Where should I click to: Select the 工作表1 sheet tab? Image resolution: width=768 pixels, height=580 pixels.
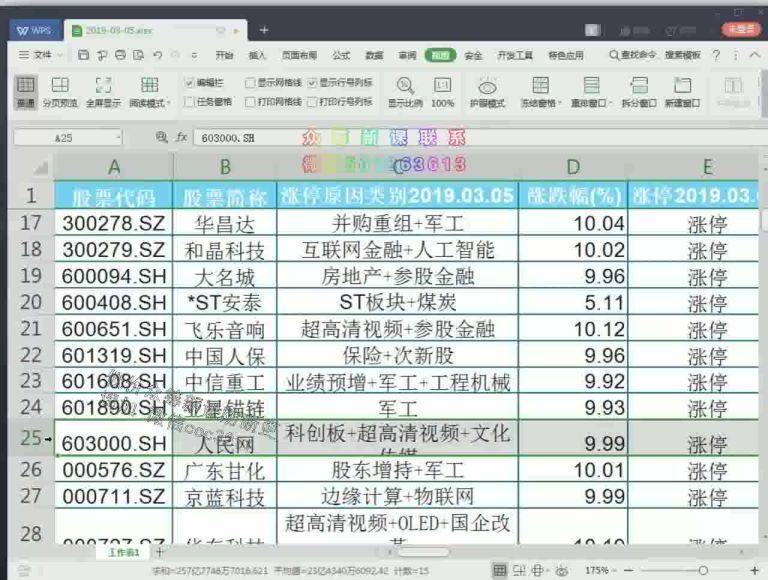click(124, 552)
